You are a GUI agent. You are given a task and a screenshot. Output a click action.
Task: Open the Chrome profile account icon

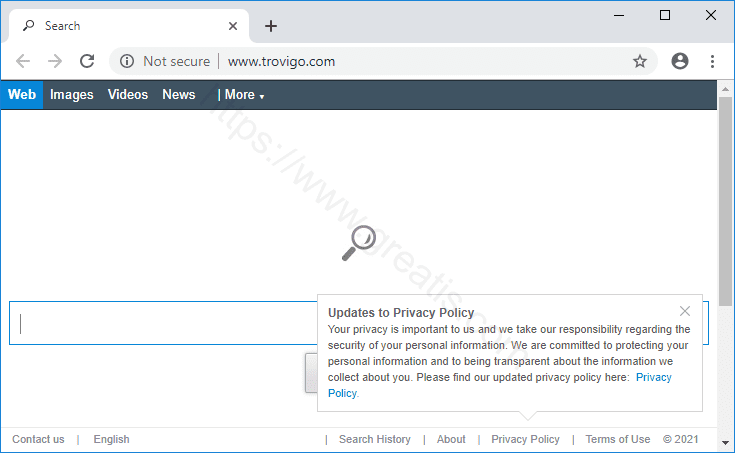pos(680,61)
